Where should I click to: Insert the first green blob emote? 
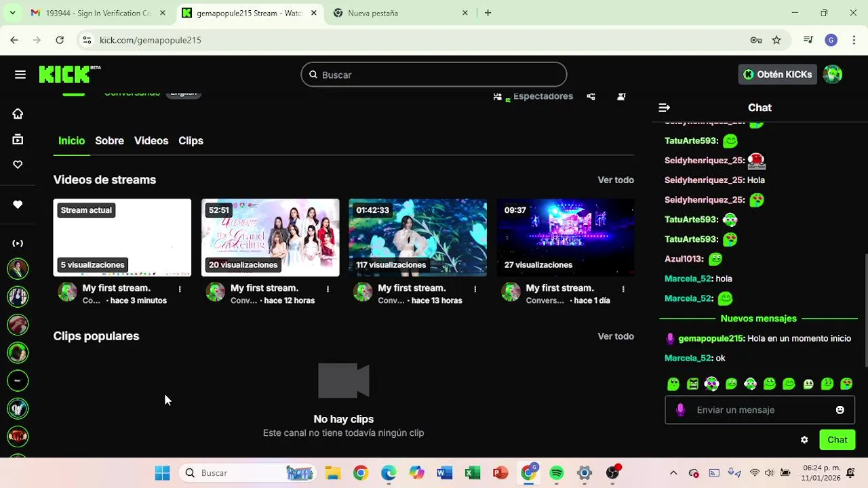(673, 384)
